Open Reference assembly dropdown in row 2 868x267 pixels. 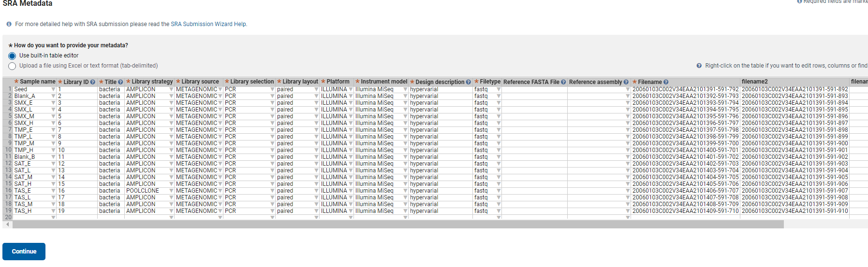pyautogui.click(x=628, y=96)
